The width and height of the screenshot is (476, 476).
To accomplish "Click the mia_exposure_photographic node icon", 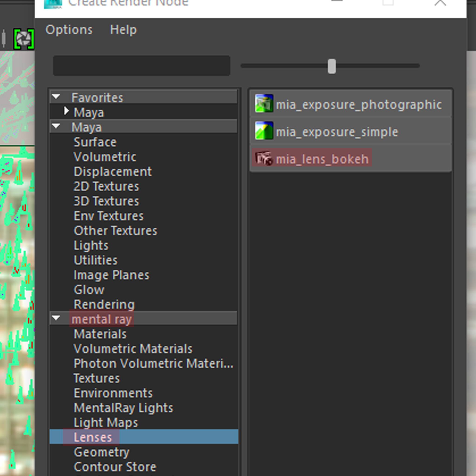I will click(264, 103).
